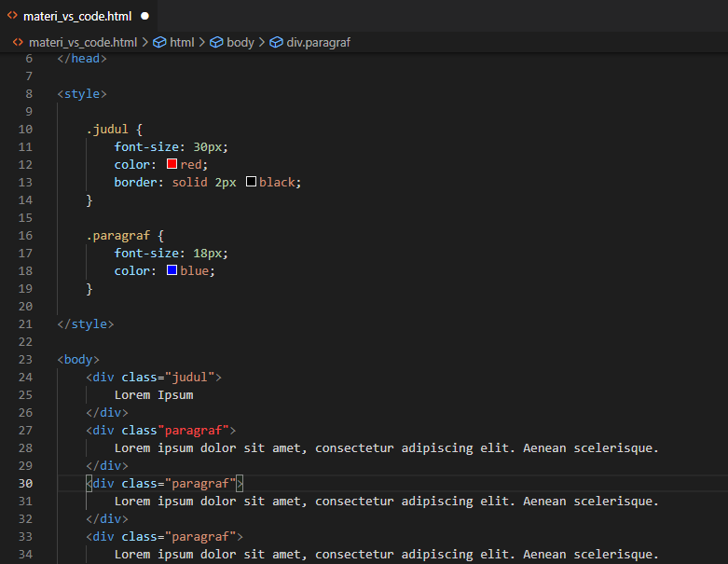The image size is (728, 564).
Task: Place cursor on opening body tag
Action: (78, 360)
